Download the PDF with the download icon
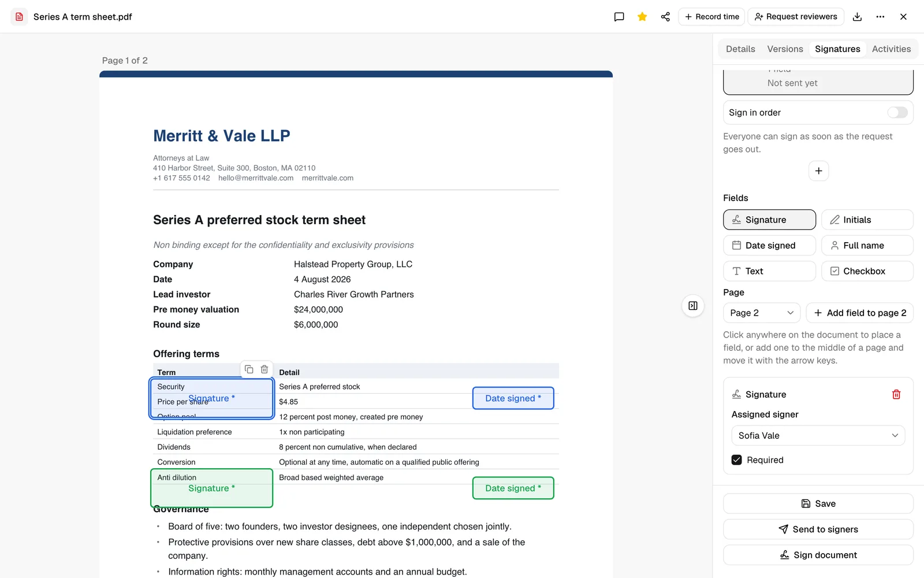Viewport: 924px width, 578px height. click(857, 17)
